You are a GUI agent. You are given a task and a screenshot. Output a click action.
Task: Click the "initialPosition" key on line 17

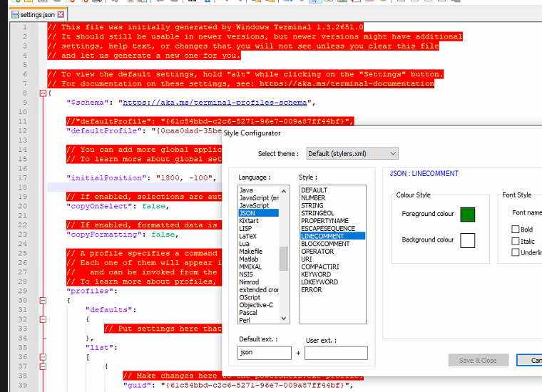click(x=106, y=178)
